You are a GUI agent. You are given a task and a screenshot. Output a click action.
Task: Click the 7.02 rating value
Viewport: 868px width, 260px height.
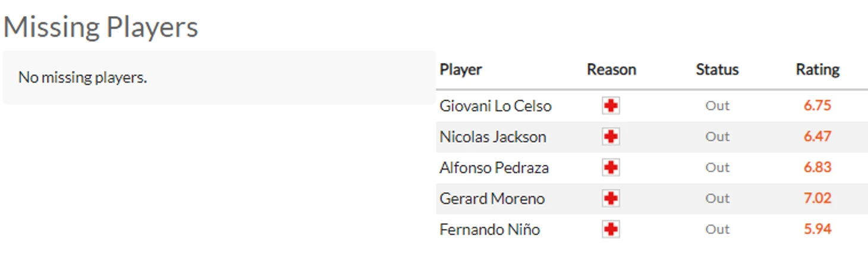[817, 198]
